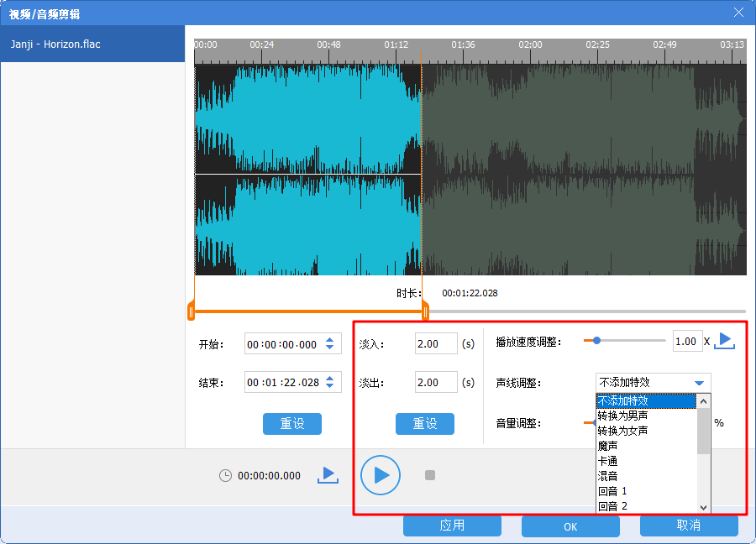Screen dimensions: 756x544
Task: Select the 魔声 voice effect
Action: coord(646,446)
